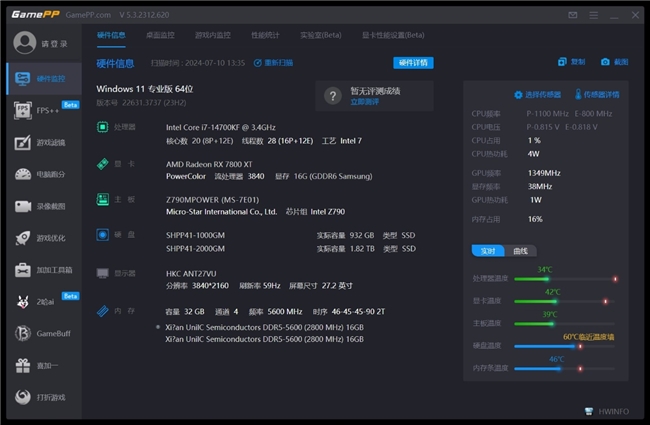Click the 内存 memory icon
650x425 pixels.
102,311
